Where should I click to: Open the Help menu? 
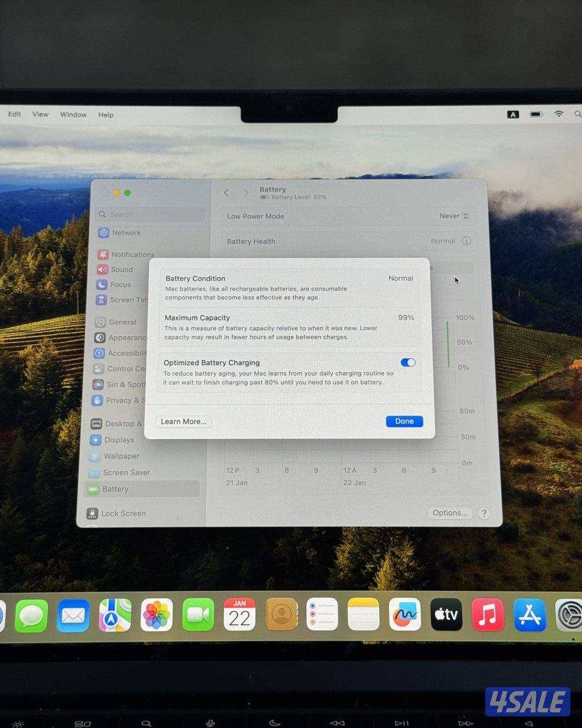[x=106, y=115]
